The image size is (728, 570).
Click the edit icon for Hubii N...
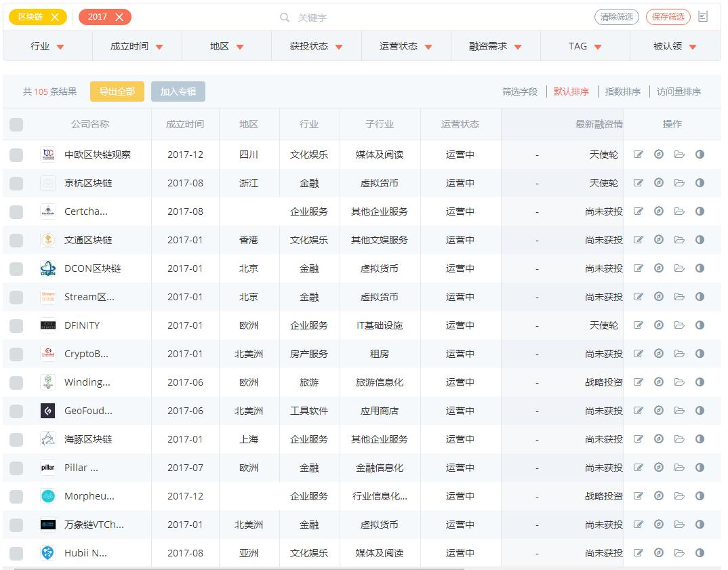tap(638, 552)
